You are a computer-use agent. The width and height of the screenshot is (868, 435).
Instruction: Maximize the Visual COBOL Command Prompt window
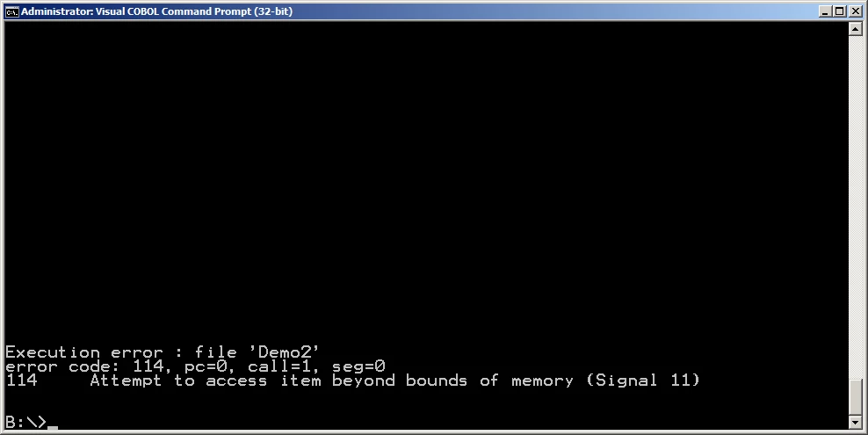point(840,11)
